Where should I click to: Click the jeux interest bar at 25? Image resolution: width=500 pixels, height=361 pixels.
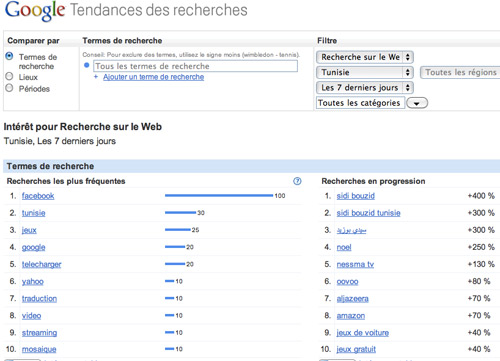[178, 230]
